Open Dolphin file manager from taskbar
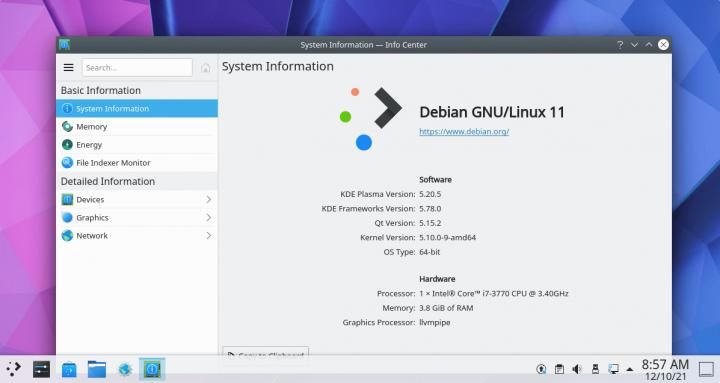This screenshot has width=720, height=383. (x=97, y=369)
